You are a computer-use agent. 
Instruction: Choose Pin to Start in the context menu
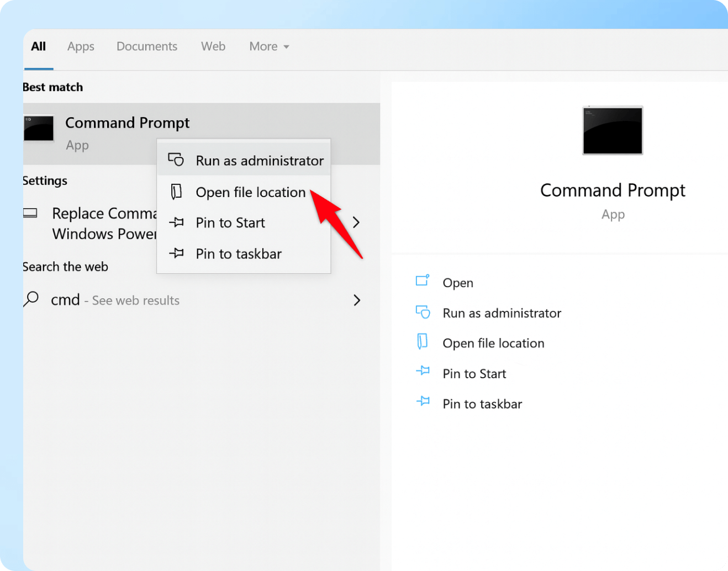point(244,223)
